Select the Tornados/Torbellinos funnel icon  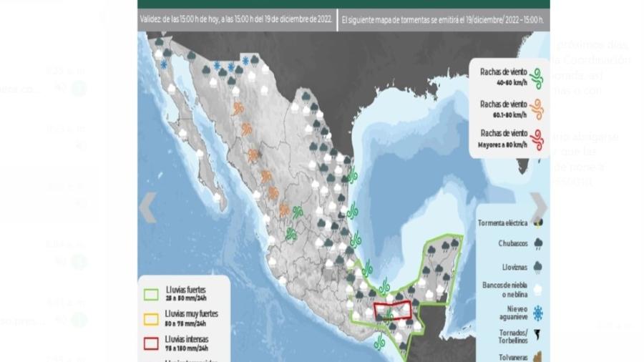[x=537, y=336]
